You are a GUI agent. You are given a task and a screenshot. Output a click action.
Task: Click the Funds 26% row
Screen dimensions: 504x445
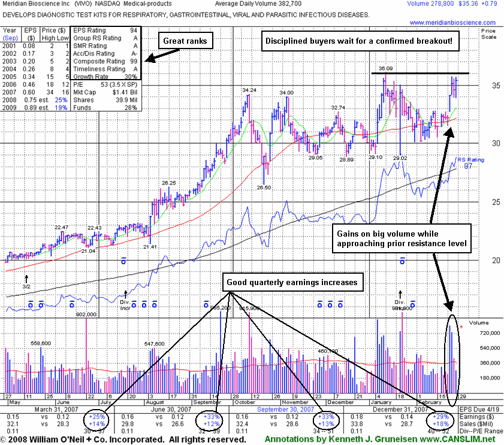(x=105, y=108)
